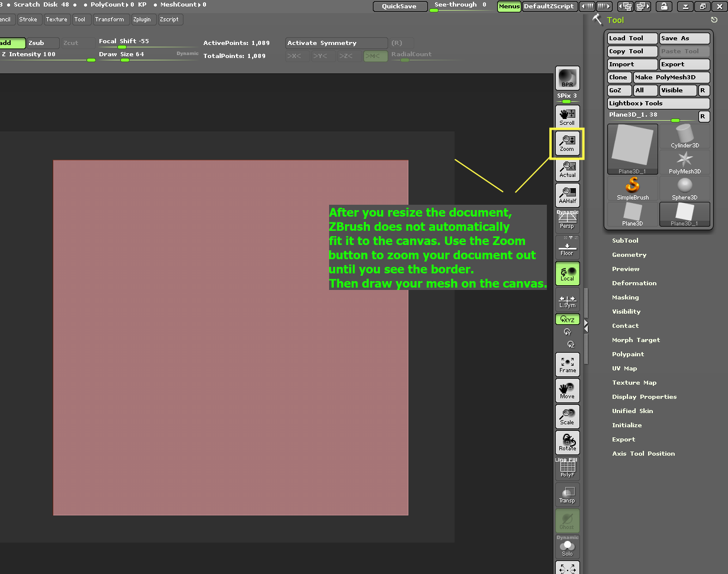Click the QuickSave button
728x574 pixels.
399,7
